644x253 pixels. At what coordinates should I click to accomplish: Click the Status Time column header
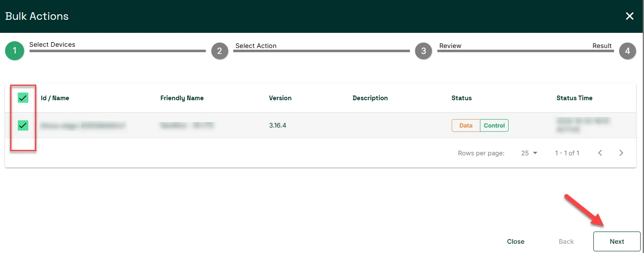(574, 98)
